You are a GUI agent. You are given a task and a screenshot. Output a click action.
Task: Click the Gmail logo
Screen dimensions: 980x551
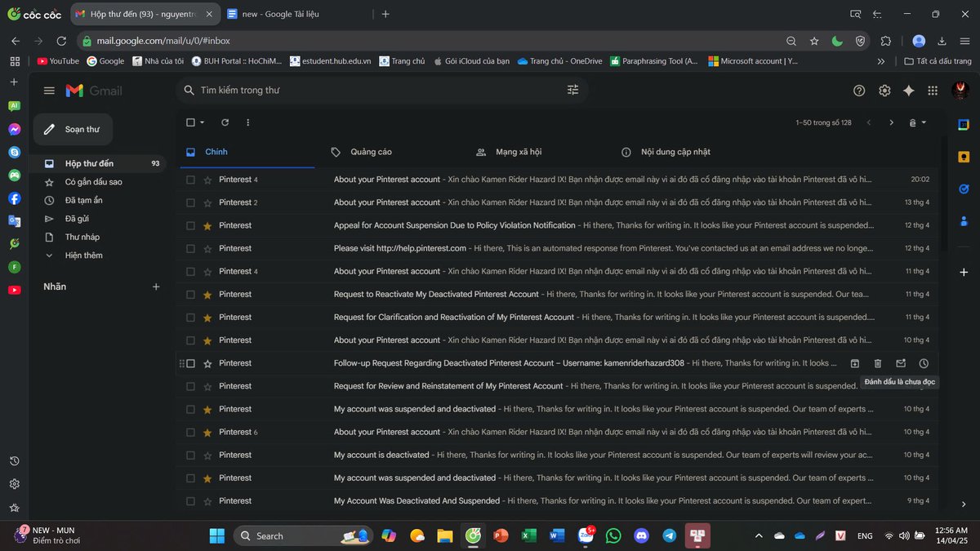click(94, 91)
